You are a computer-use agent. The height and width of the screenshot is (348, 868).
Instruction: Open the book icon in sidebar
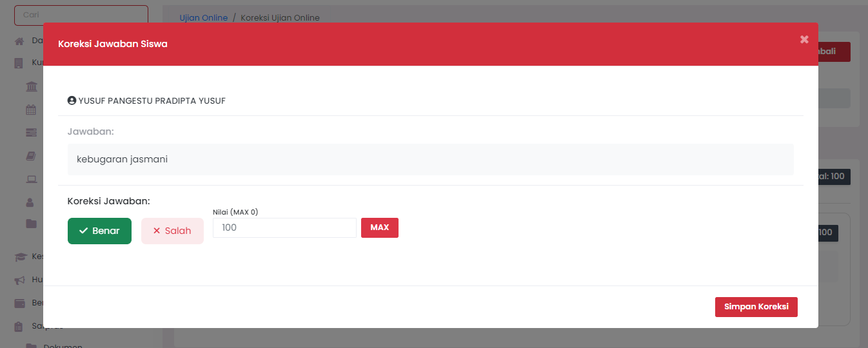(31, 156)
